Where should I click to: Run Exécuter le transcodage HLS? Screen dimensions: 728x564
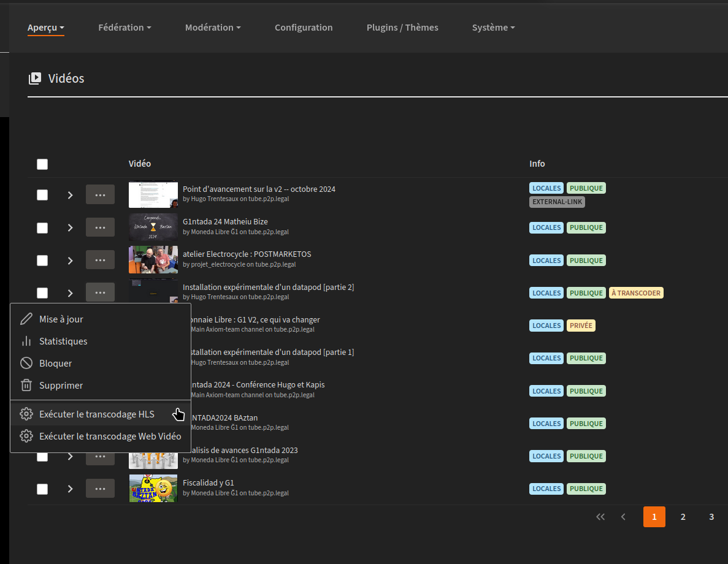point(101,414)
